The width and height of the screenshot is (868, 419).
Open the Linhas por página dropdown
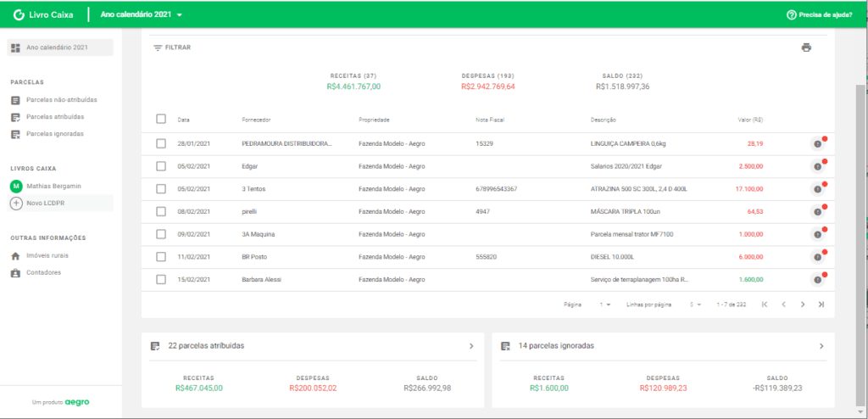696,304
